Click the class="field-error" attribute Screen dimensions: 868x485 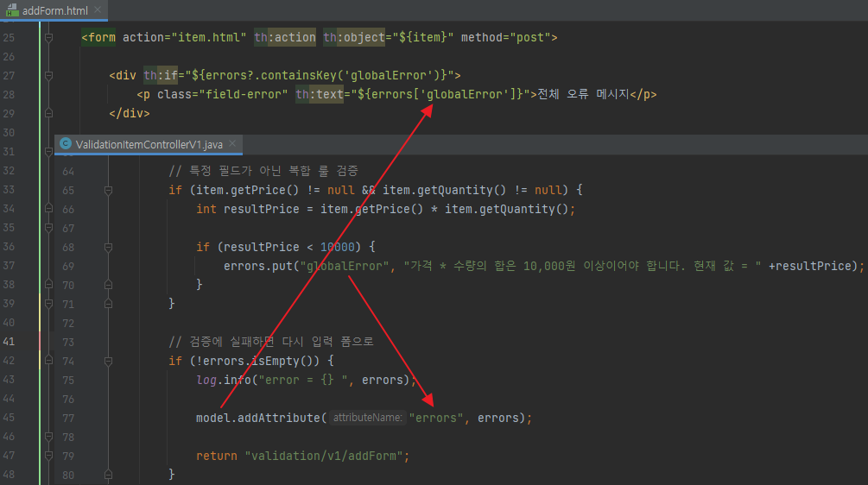click(x=223, y=94)
